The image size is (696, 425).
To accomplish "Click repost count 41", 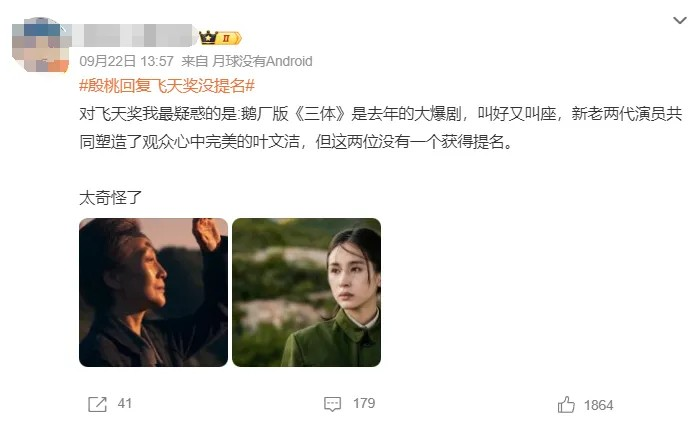I will (125, 403).
